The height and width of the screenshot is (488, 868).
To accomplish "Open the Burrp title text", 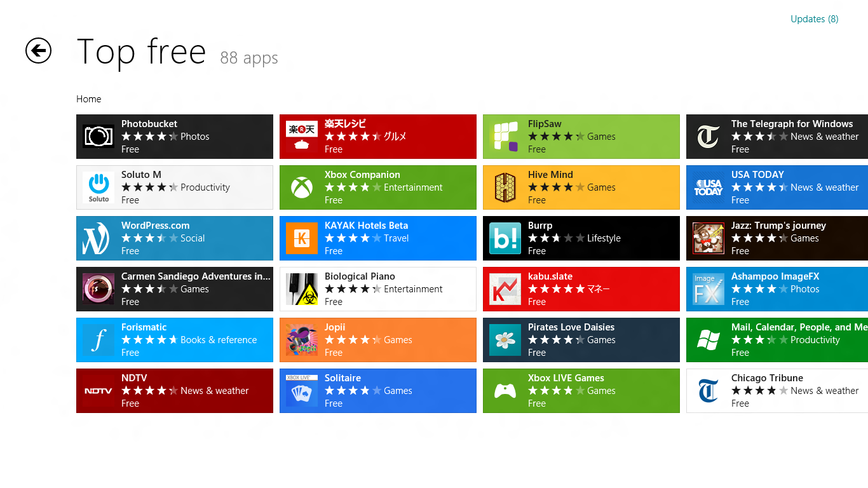I will point(540,226).
